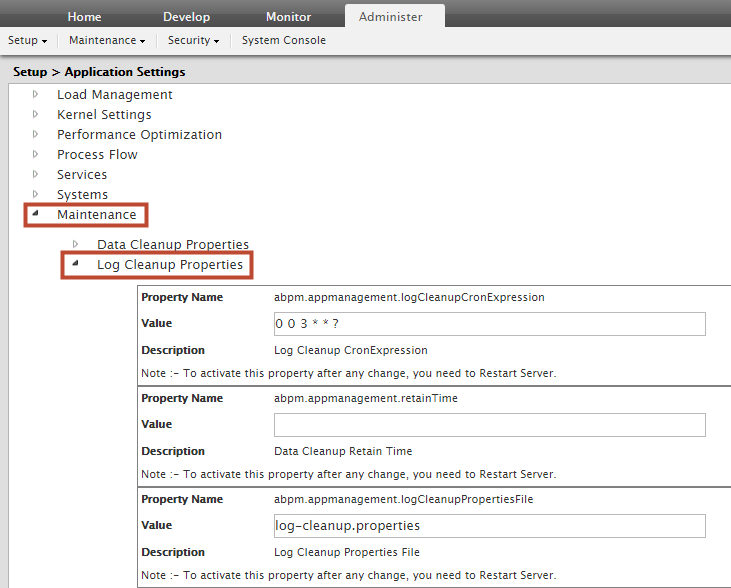Switch to the Develop tab
Image resolution: width=731 pixels, height=588 pixels.
click(185, 17)
